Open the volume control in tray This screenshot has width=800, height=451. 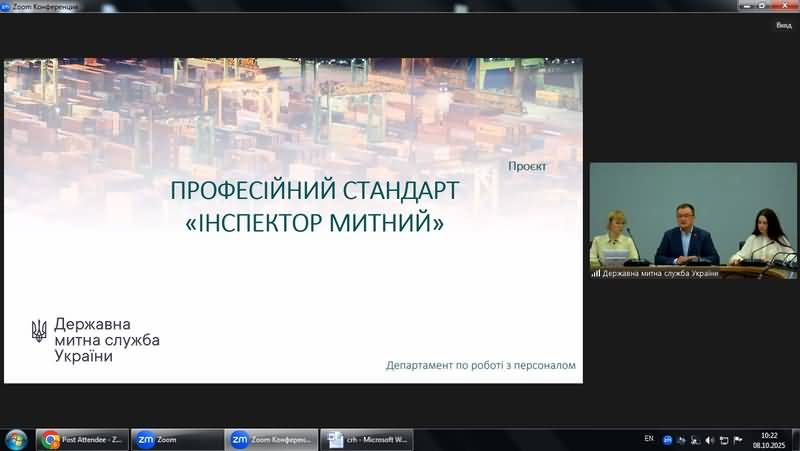pyautogui.click(x=709, y=439)
